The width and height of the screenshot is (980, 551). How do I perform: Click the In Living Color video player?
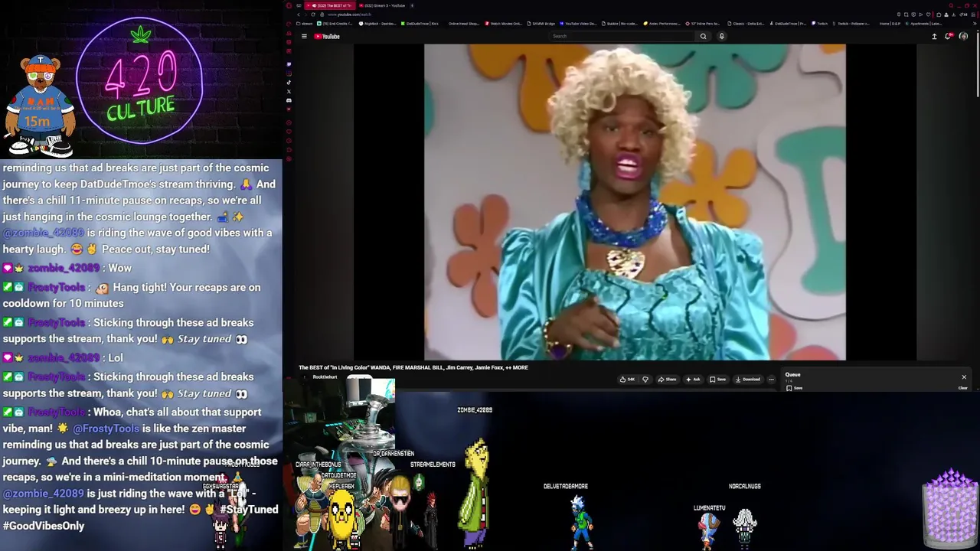(635, 202)
